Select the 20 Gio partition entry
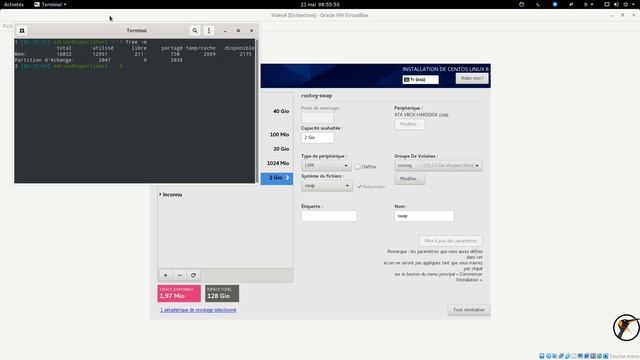This screenshot has width=640, height=360. (281, 149)
